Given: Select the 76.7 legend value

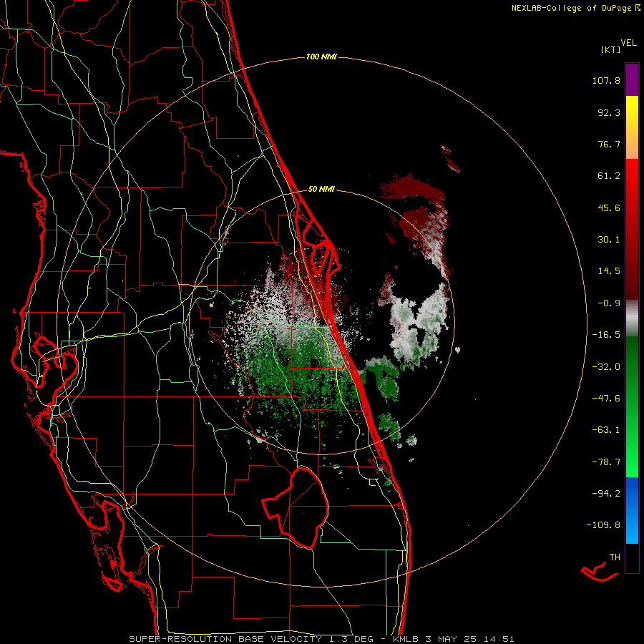Looking at the screenshot, I should (x=609, y=144).
